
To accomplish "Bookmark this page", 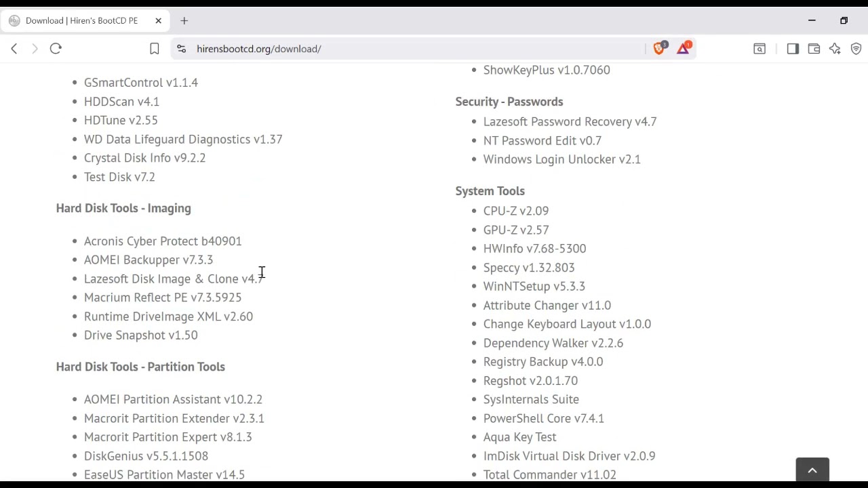I will point(155,49).
